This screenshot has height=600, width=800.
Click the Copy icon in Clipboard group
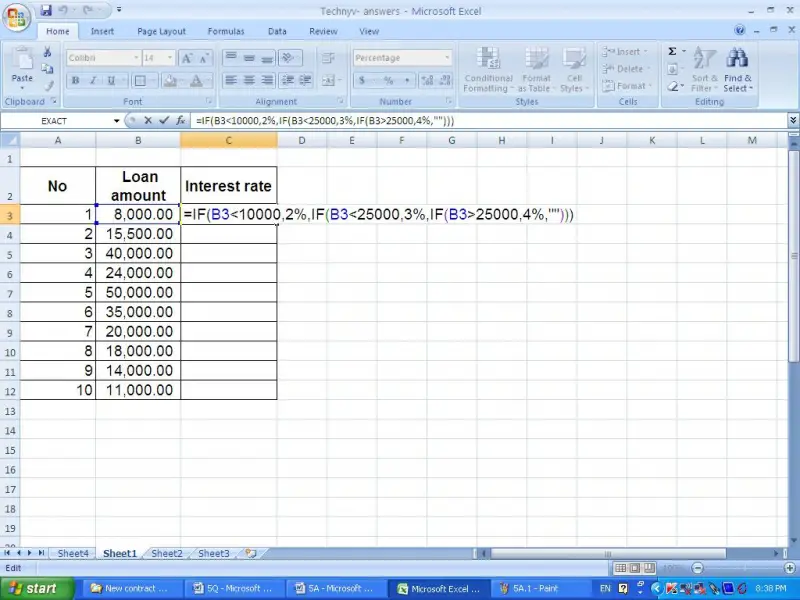tap(47, 69)
